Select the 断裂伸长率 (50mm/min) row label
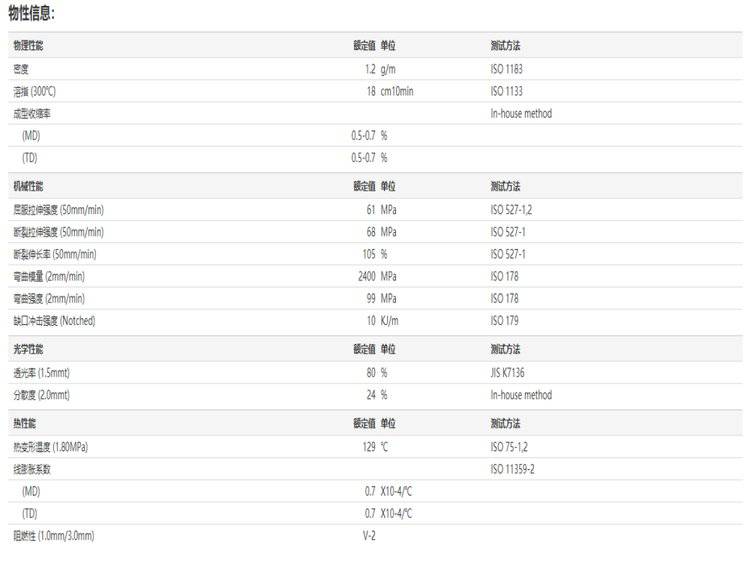The height and width of the screenshot is (563, 750). pyautogui.click(x=54, y=254)
